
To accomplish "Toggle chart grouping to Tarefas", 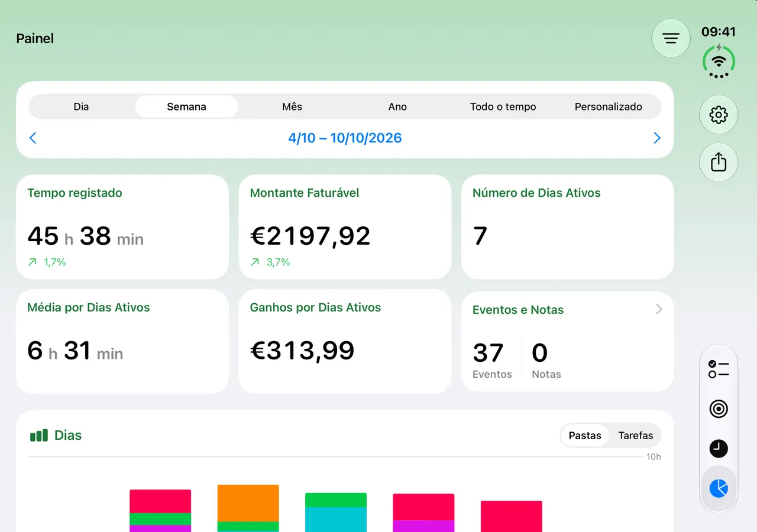I will click(x=636, y=436).
